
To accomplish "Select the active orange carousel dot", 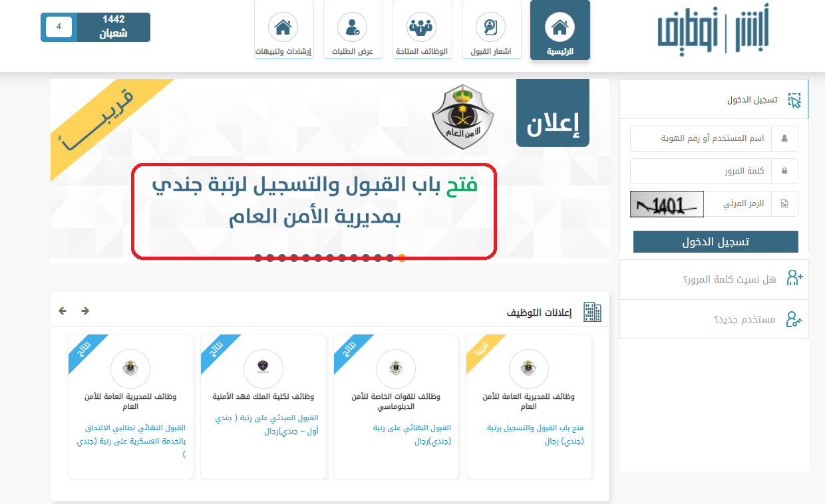I will pyautogui.click(x=402, y=258).
